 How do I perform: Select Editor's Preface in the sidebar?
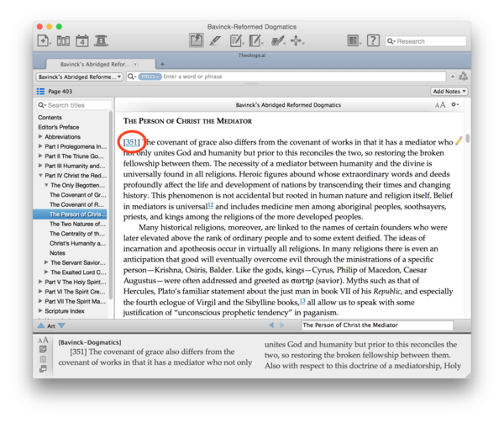(59, 127)
